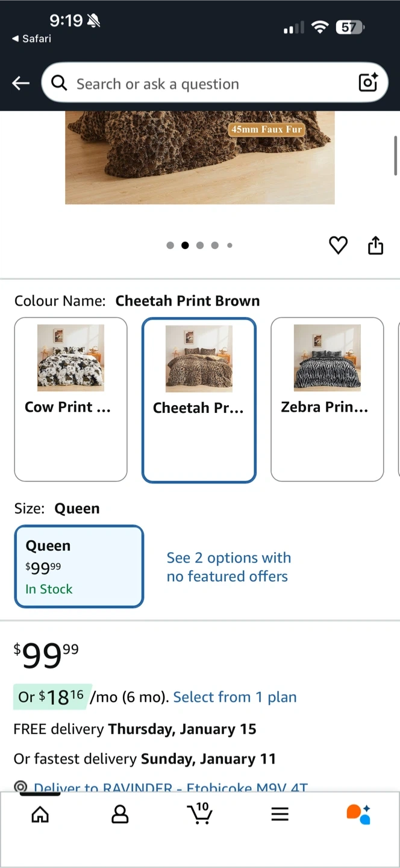Choose the Queen size option
This screenshot has width=400, height=868.
79,567
